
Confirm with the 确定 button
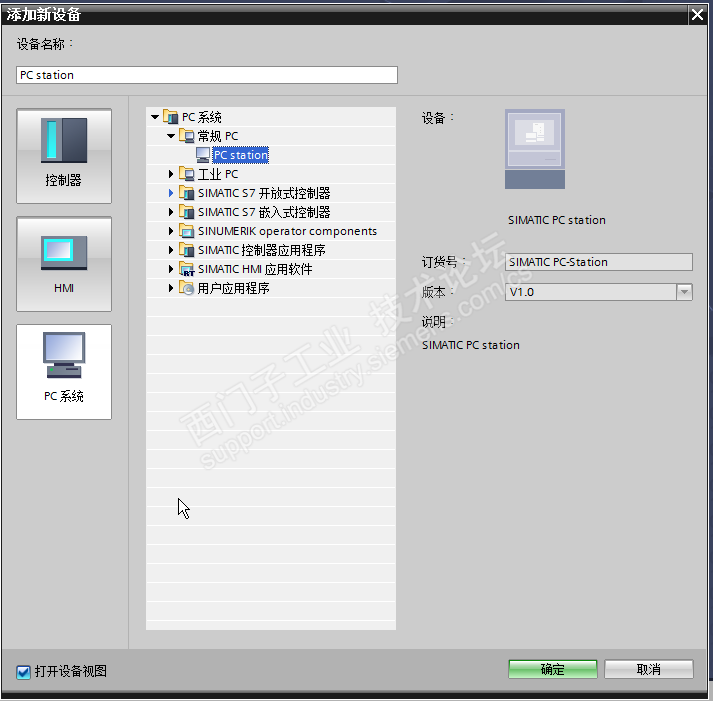pyautogui.click(x=552, y=669)
